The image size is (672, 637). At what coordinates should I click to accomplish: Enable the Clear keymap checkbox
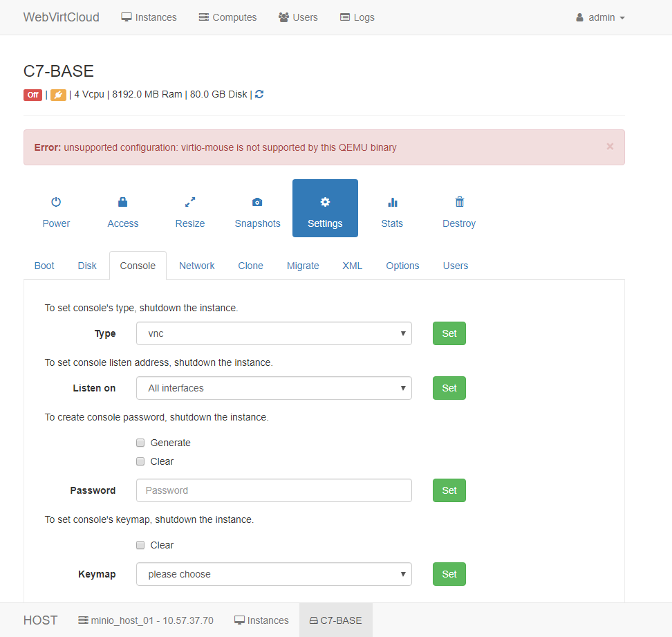[x=140, y=544]
